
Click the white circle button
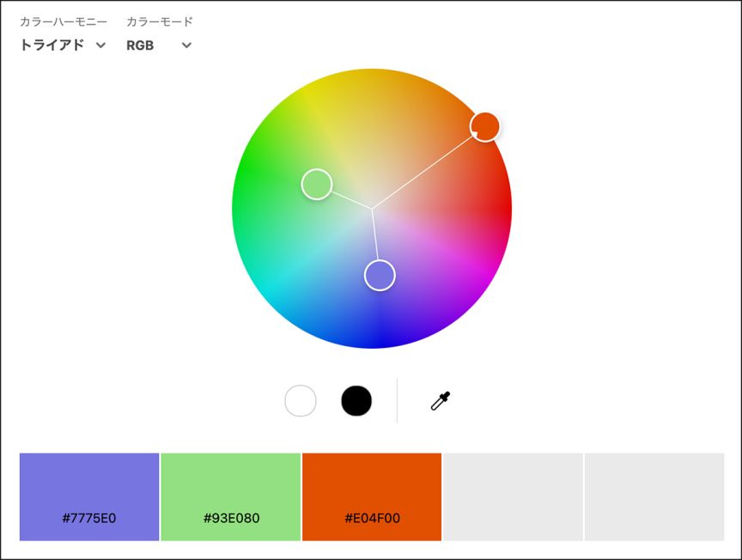[301, 401]
